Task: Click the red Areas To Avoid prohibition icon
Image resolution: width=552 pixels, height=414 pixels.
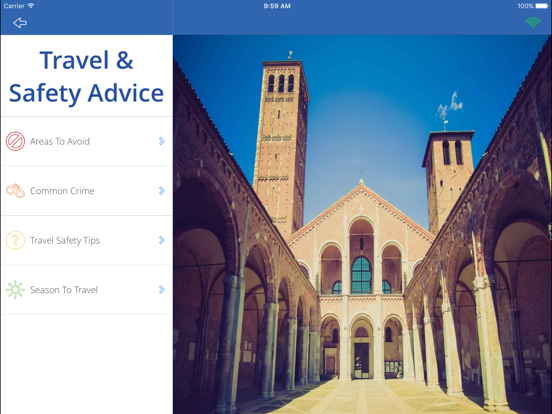Action: [15, 141]
